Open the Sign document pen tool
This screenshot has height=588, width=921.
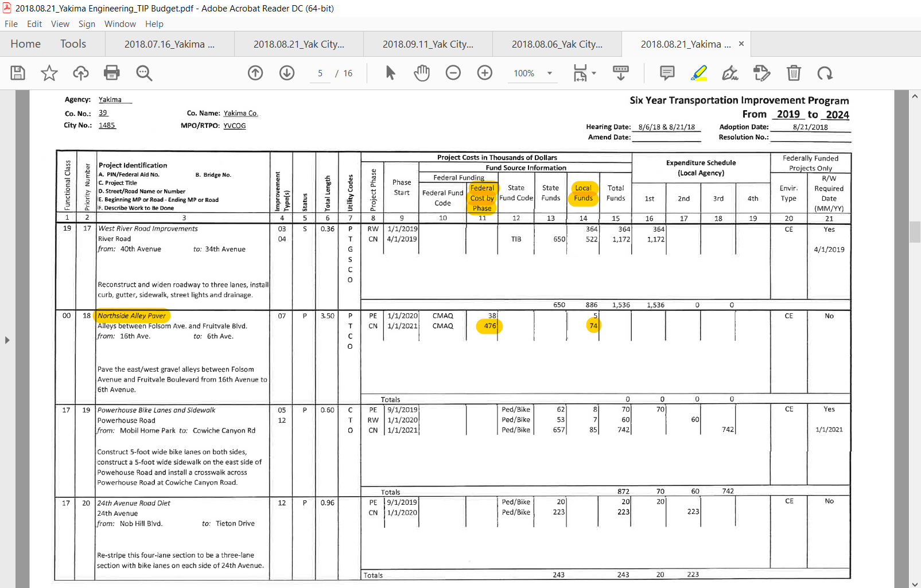(x=730, y=73)
